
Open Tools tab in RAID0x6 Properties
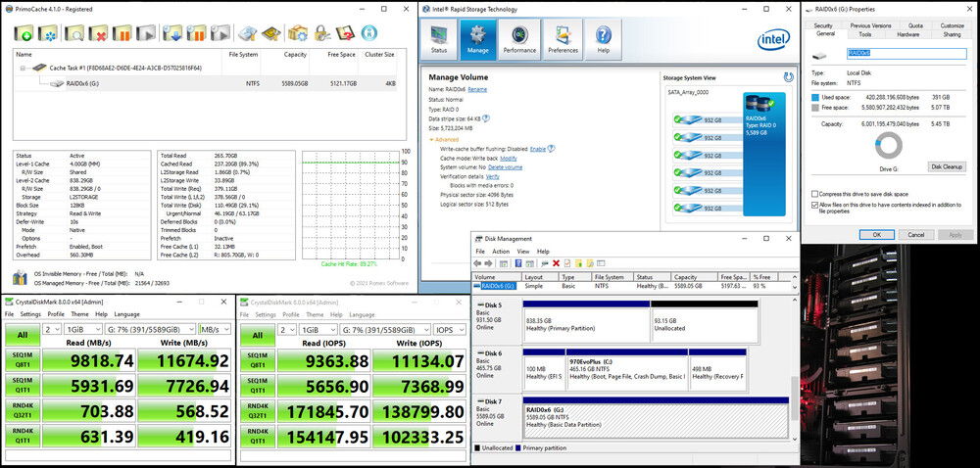click(x=864, y=34)
